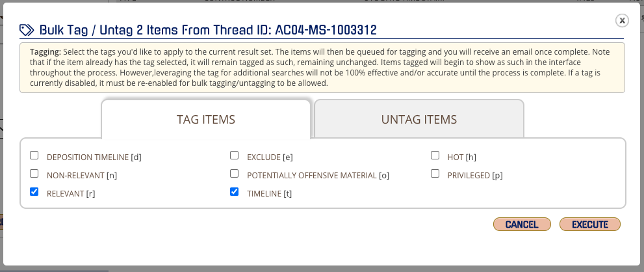The height and width of the screenshot is (272, 644).
Task: Tick the HOT [h] checkbox
Action: (x=435, y=156)
